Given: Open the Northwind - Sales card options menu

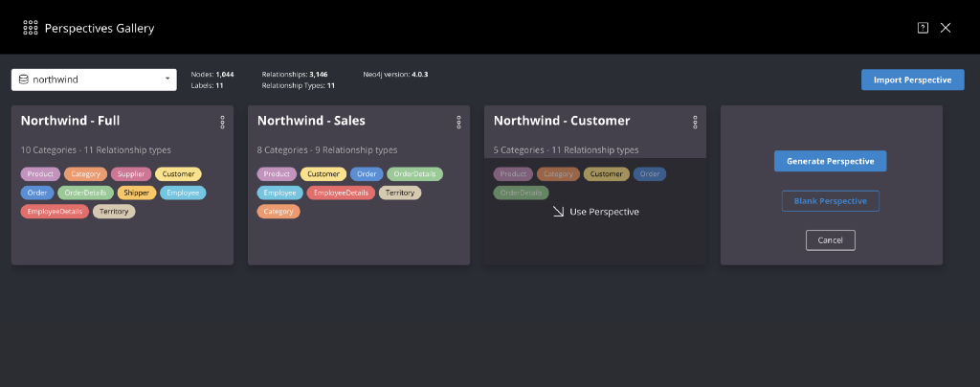Looking at the screenshot, I should [x=458, y=122].
